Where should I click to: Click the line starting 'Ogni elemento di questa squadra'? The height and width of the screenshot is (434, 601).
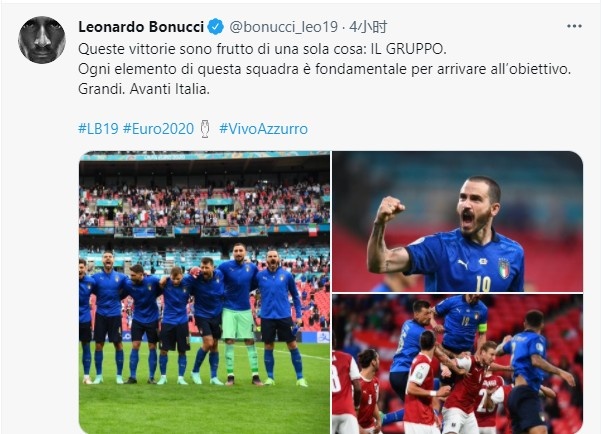pos(325,69)
